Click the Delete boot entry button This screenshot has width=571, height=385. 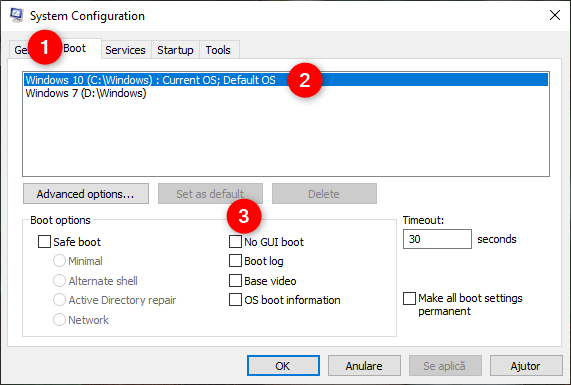tap(324, 194)
